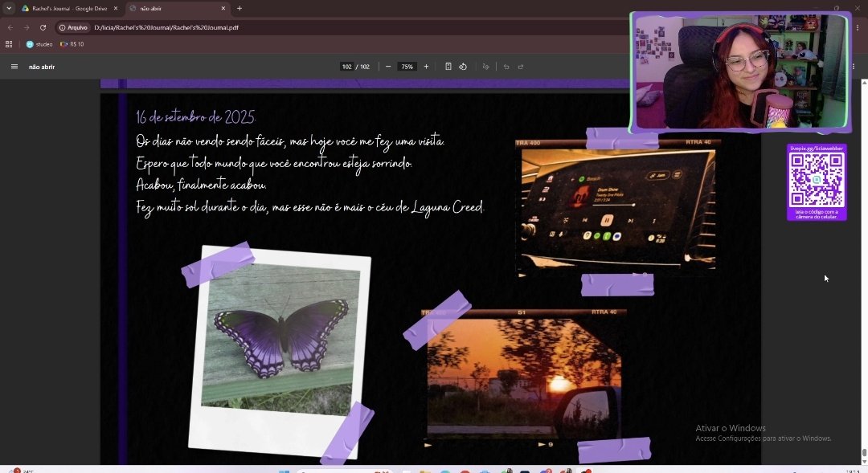This screenshot has width=868, height=473.
Task: Open the studeo bookmark
Action: [39, 44]
